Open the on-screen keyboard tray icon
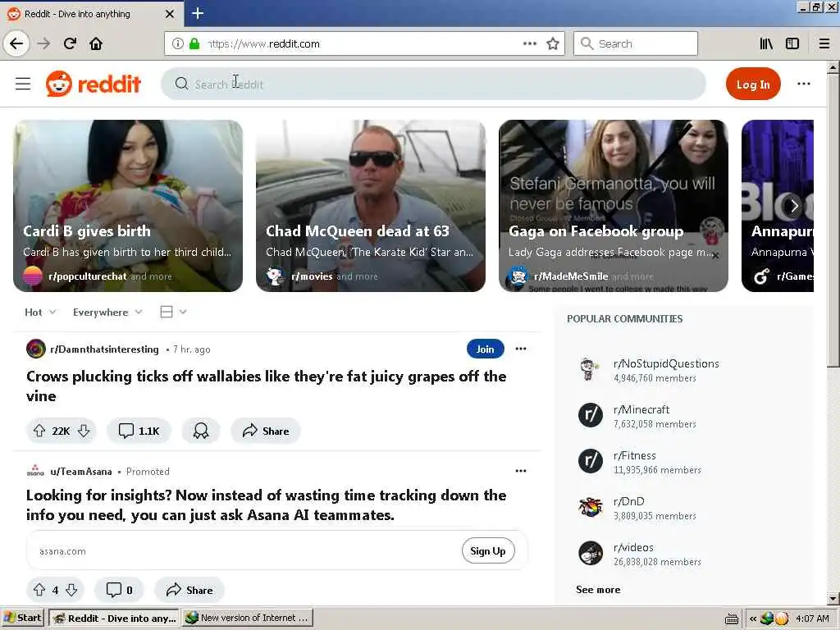Image resolution: width=840 pixels, height=630 pixels. tap(732, 619)
